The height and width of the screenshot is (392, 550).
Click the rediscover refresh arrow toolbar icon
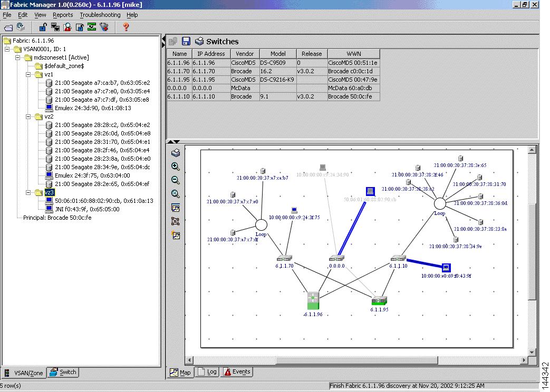click(21, 27)
